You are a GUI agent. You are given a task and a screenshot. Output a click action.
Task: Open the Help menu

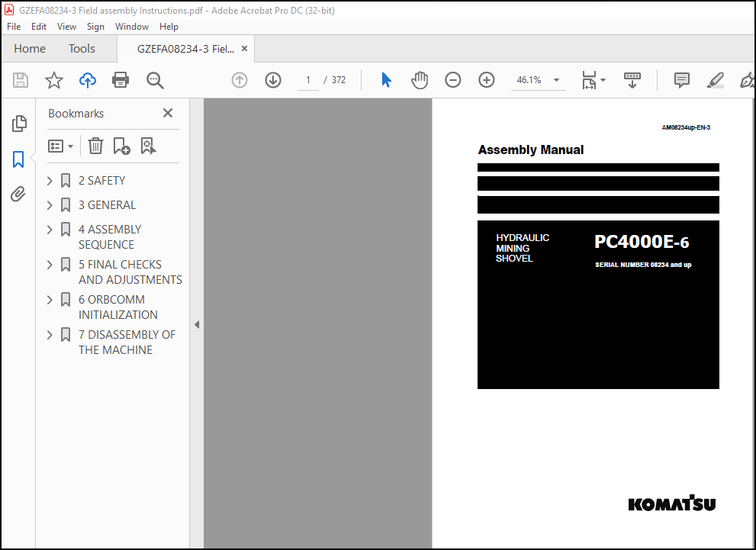[169, 27]
